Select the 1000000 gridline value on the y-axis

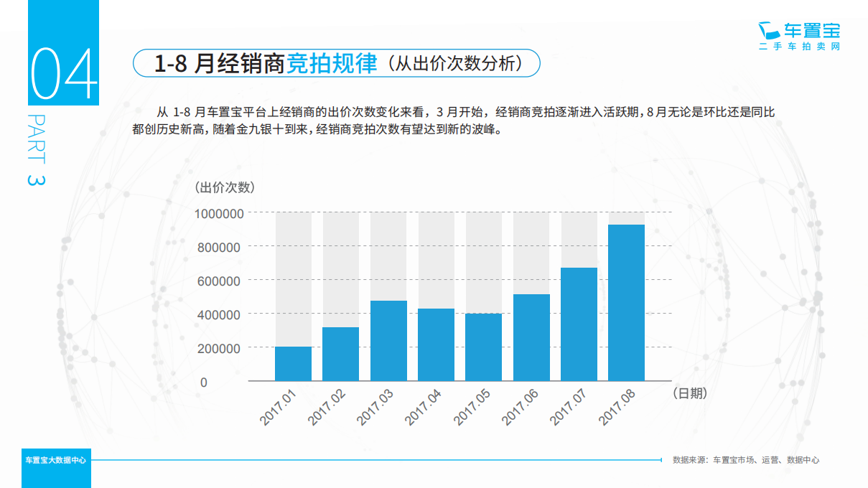[x=218, y=213]
